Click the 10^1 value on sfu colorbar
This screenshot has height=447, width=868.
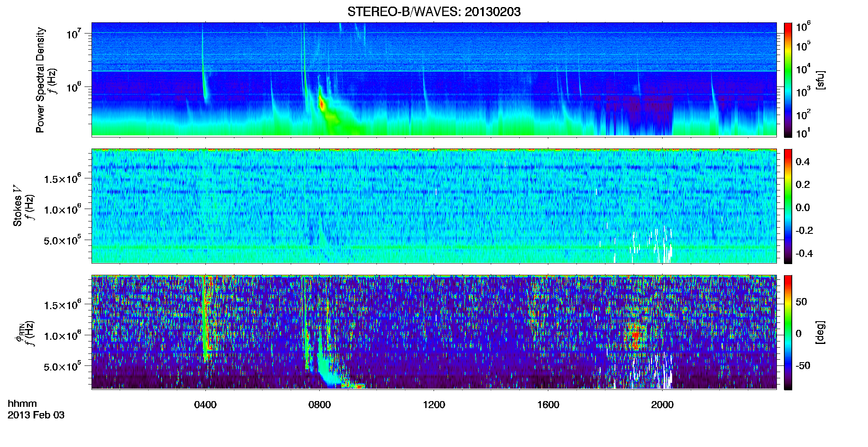[x=803, y=133]
